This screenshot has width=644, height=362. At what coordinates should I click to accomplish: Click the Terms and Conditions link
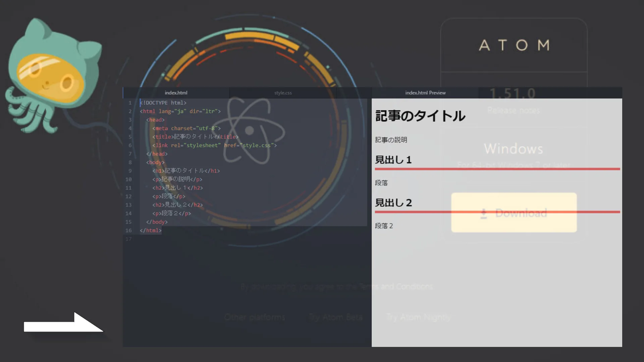click(x=396, y=287)
